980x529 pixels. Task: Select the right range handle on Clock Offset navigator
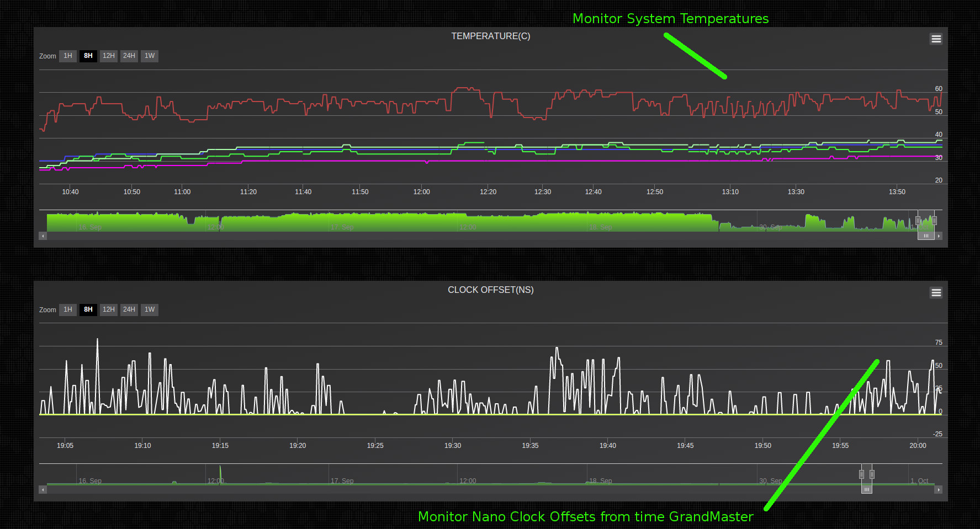coord(872,473)
